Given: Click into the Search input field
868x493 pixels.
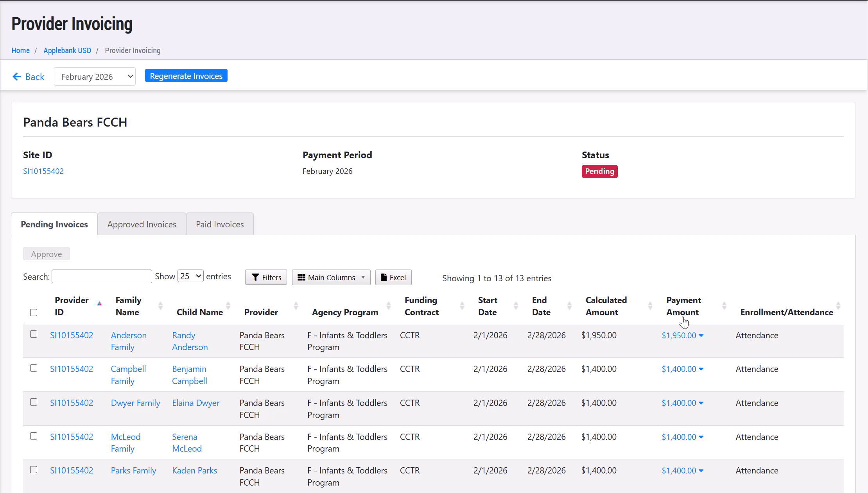Looking at the screenshot, I should 102,277.
